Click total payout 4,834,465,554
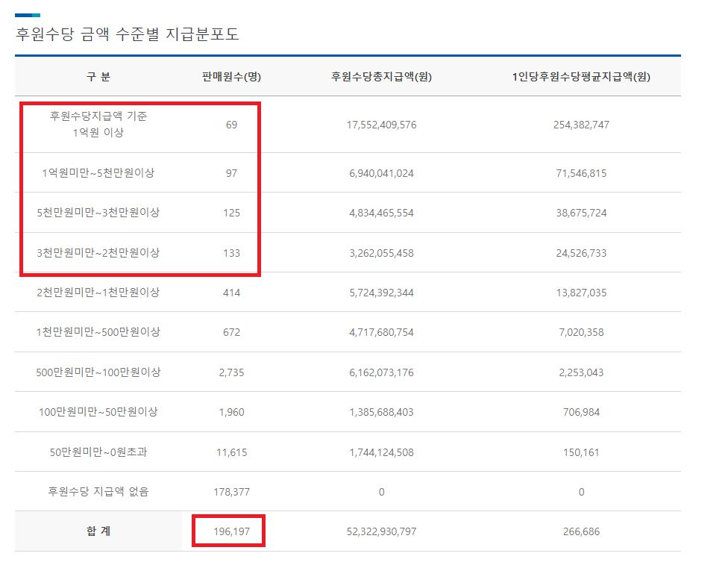Viewport: 728px width, 565px height. click(x=381, y=213)
